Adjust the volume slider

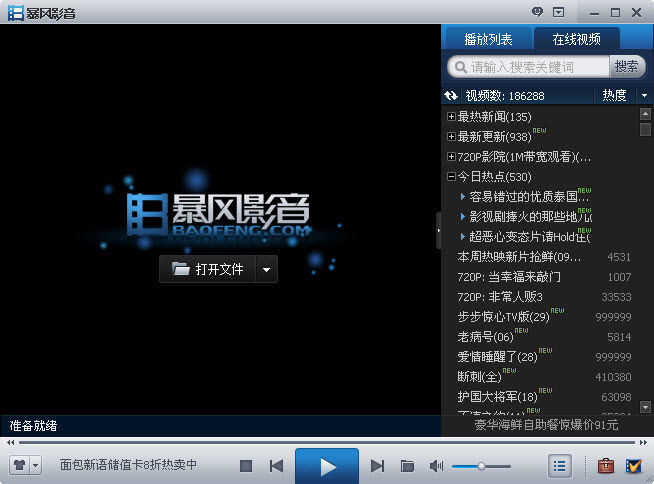(x=481, y=466)
